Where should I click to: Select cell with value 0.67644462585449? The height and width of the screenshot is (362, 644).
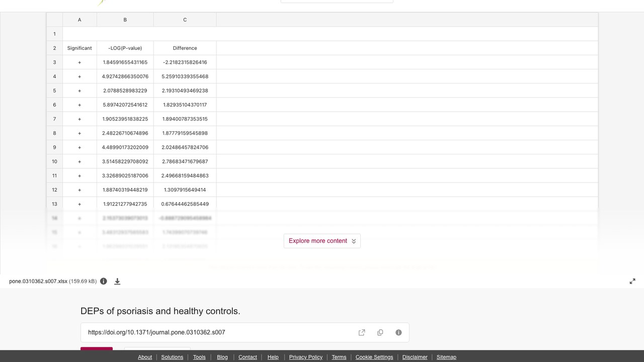pos(185,204)
